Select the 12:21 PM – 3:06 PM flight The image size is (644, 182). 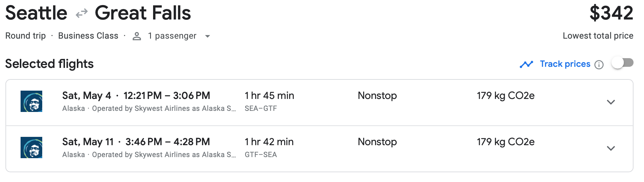click(166, 96)
